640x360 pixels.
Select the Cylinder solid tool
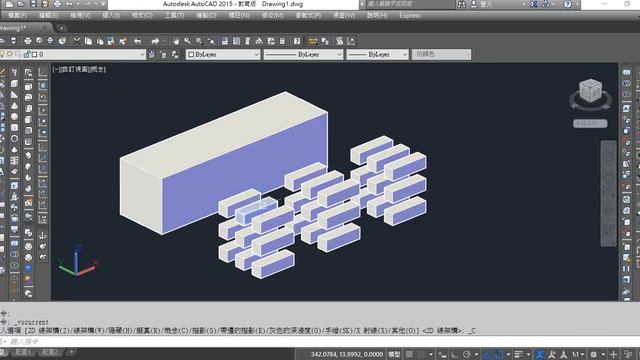pos(14,128)
